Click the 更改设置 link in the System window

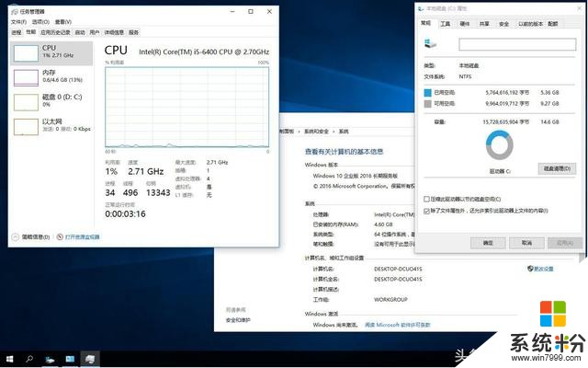(x=544, y=269)
